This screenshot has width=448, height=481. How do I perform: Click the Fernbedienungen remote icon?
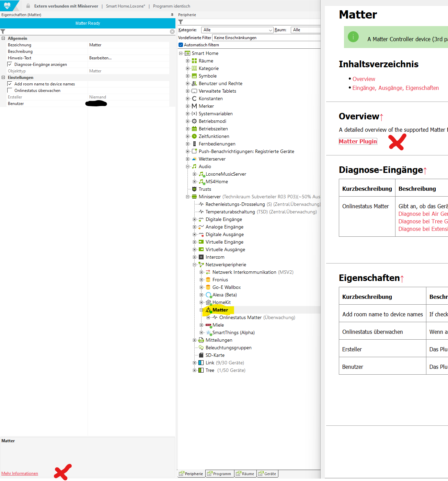(195, 144)
